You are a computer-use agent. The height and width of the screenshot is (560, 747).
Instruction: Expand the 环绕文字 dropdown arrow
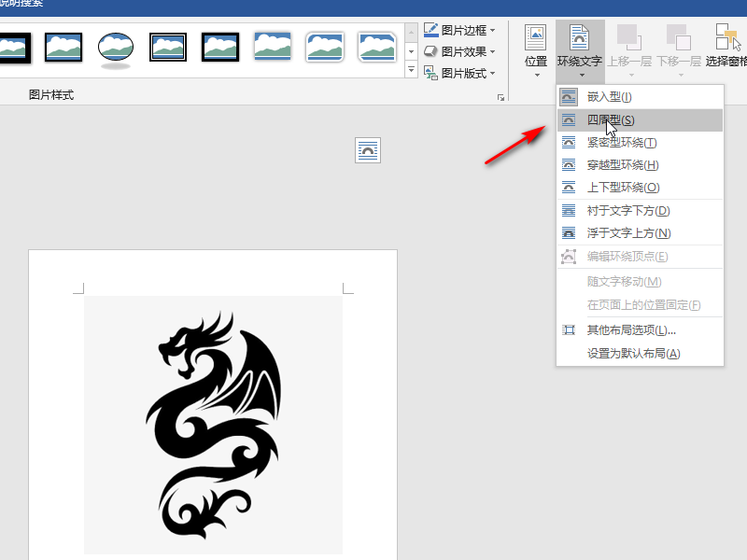click(x=582, y=76)
